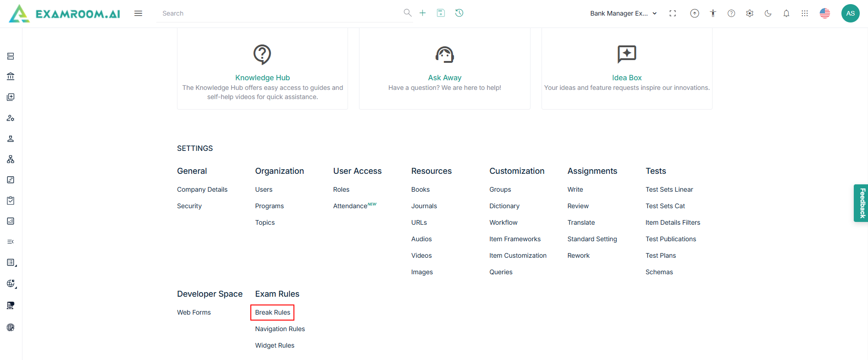Open Item Frameworks
The image size is (868, 360).
(x=515, y=239)
